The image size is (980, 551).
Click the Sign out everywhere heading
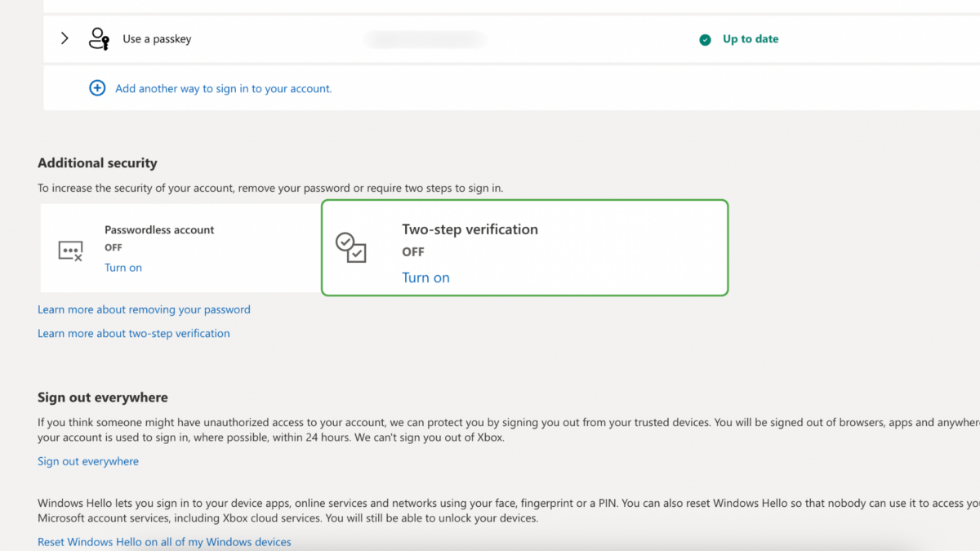(103, 398)
